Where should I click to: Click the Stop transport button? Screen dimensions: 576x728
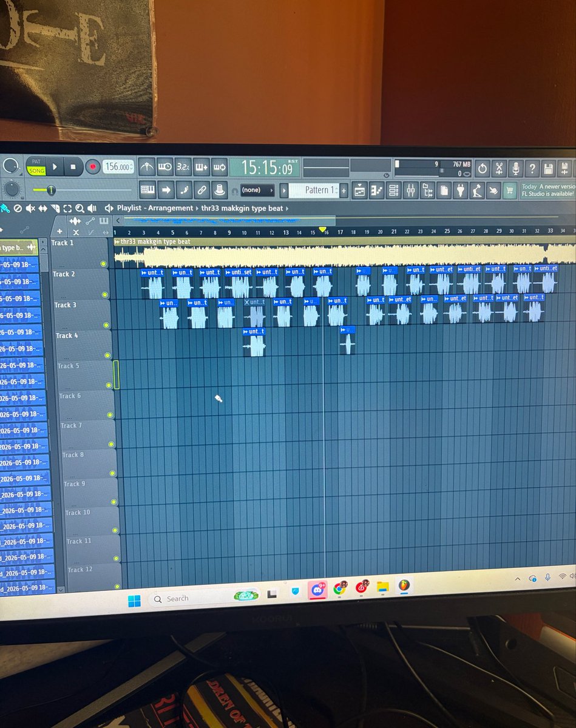click(x=73, y=166)
